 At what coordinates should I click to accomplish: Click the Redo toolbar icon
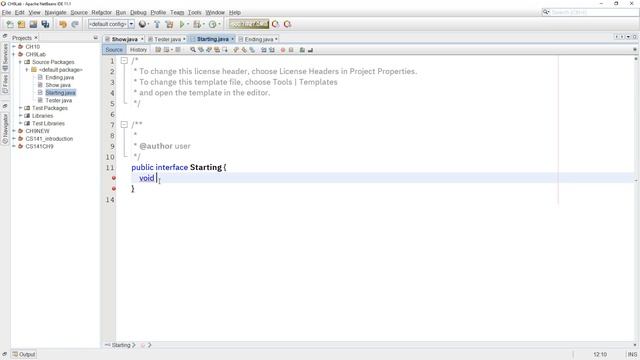coord(75,24)
